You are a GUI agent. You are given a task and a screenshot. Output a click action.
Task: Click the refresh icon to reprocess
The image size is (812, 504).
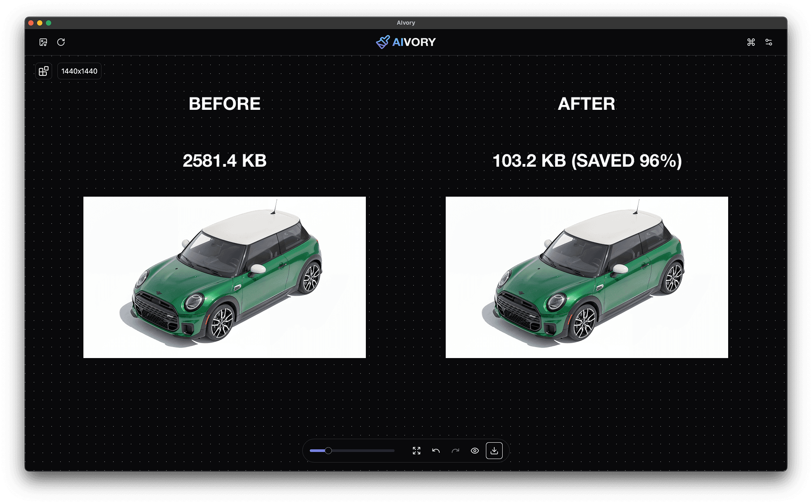tap(61, 42)
